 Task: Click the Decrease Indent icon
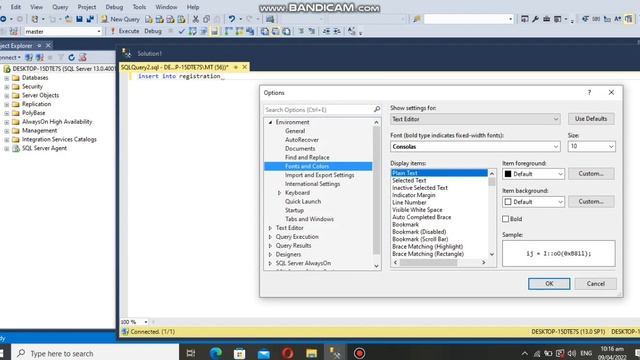(326, 31)
